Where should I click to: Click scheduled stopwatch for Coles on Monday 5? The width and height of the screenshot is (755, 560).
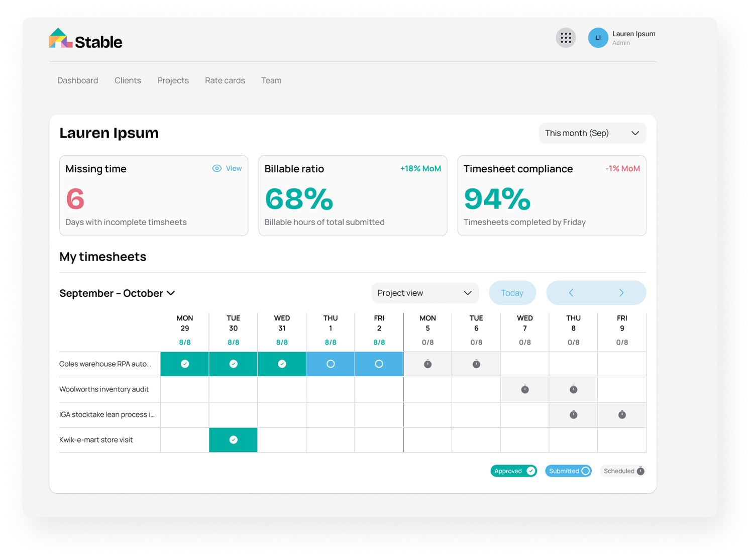427,364
